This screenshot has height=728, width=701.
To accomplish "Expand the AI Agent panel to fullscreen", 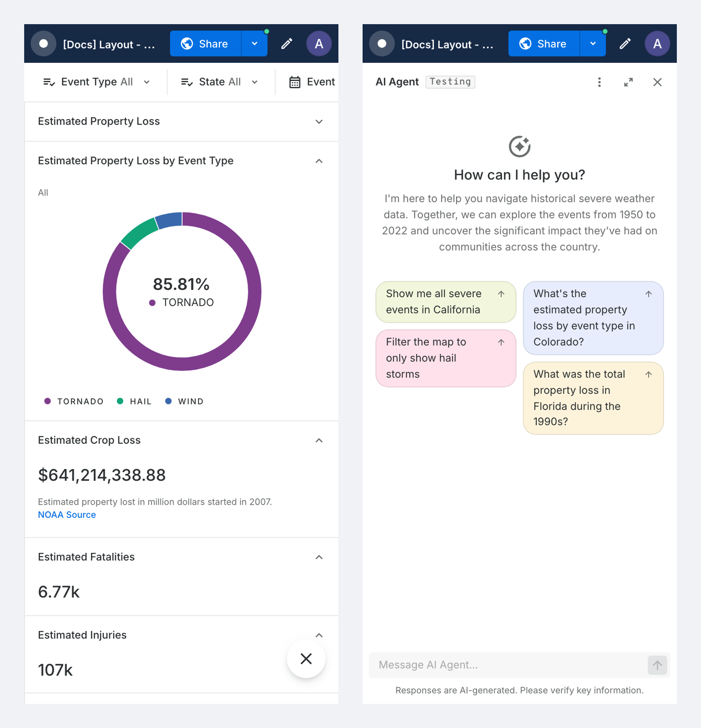I will 628,82.
